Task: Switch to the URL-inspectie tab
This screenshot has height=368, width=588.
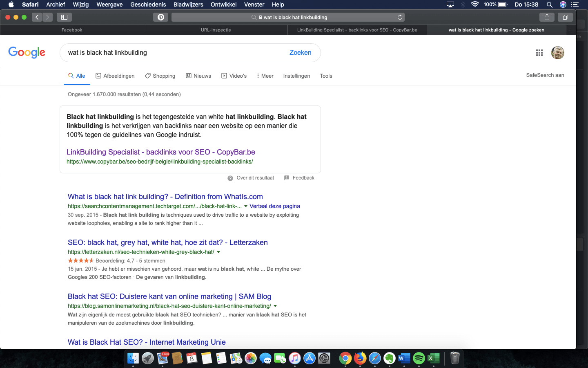Action: 216,30
